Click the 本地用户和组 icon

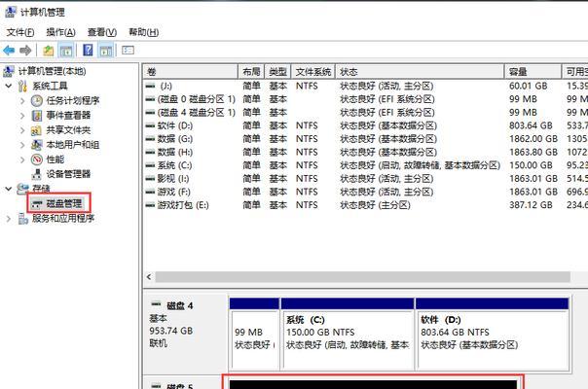tap(37, 145)
